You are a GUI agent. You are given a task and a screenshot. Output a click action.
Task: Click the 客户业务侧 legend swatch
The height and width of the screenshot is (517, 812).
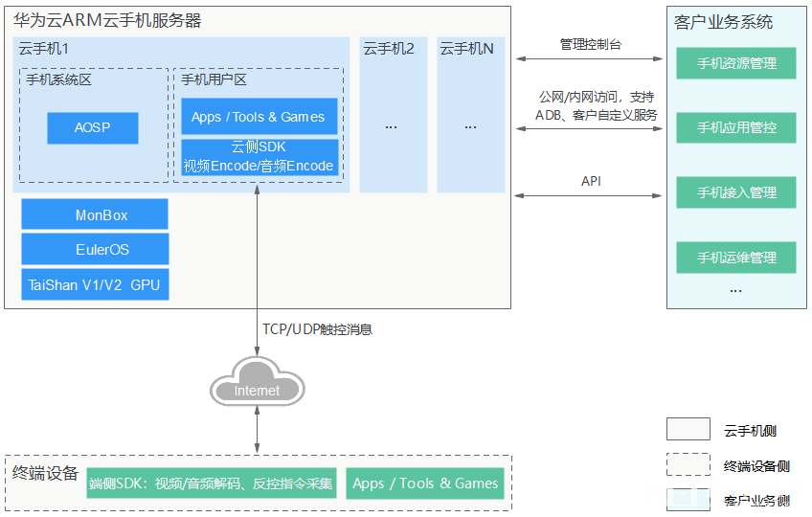pos(688,499)
